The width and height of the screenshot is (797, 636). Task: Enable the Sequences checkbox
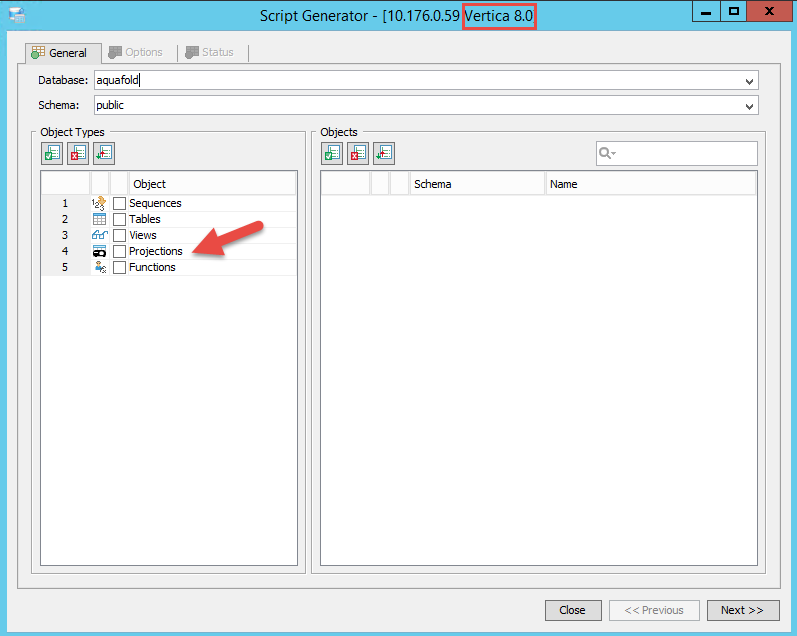[x=119, y=203]
